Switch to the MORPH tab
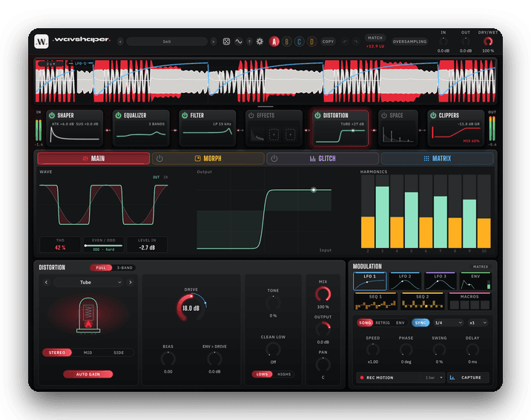531x420 pixels. tap(208, 159)
